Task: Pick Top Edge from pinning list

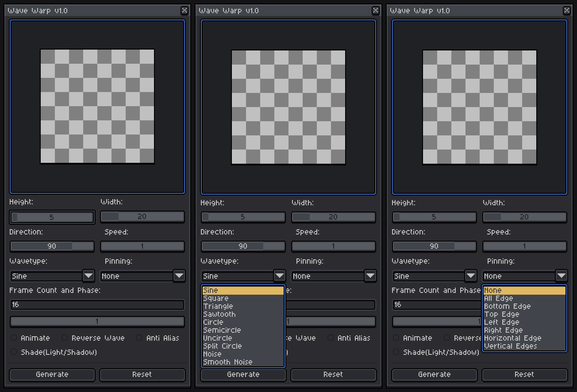Action: (524, 314)
